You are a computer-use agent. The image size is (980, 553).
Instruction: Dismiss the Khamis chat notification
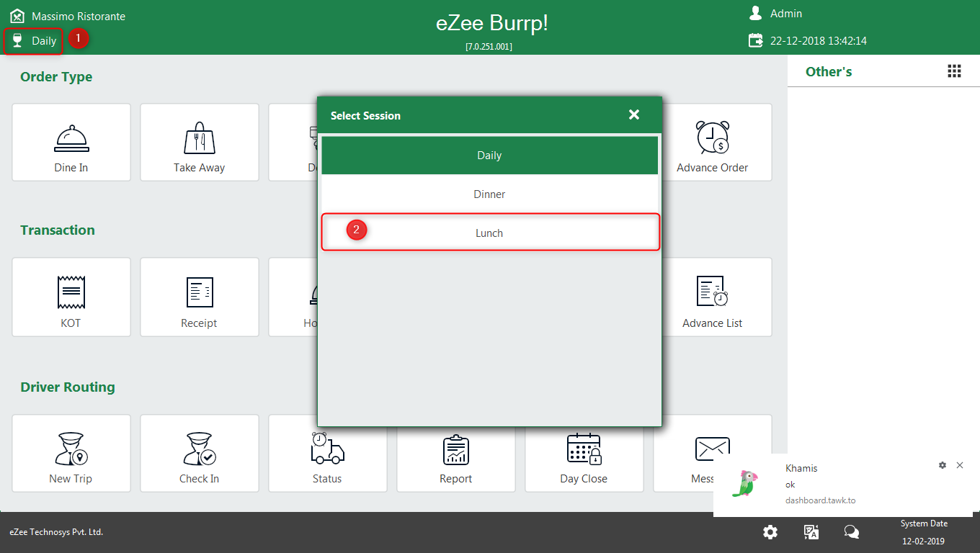[960, 465]
